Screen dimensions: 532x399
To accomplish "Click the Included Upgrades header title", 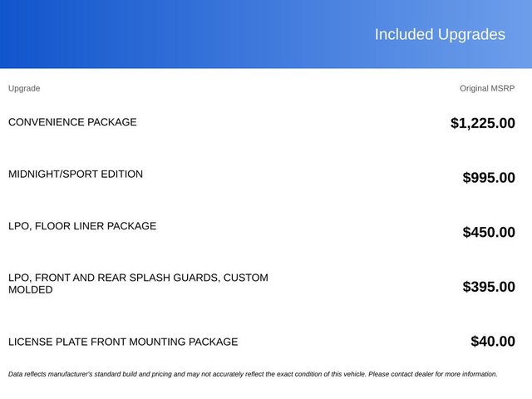I will click(x=440, y=34).
